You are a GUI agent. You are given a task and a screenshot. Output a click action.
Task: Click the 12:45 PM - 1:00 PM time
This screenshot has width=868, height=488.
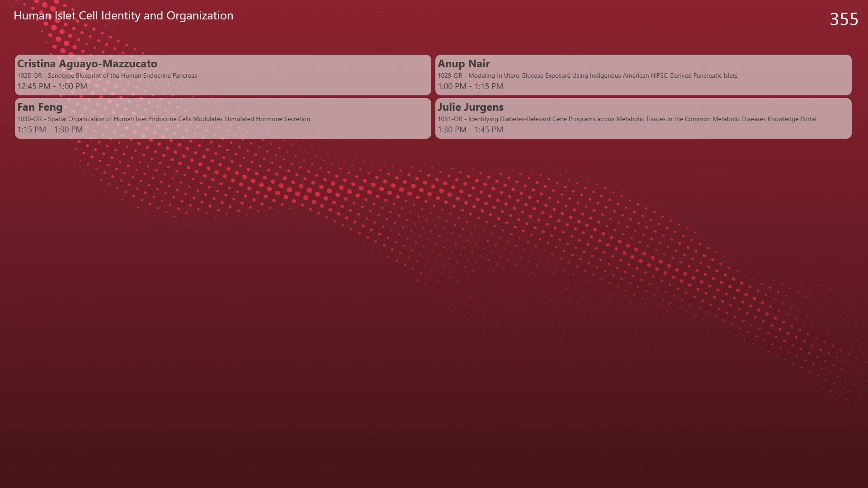click(x=52, y=86)
